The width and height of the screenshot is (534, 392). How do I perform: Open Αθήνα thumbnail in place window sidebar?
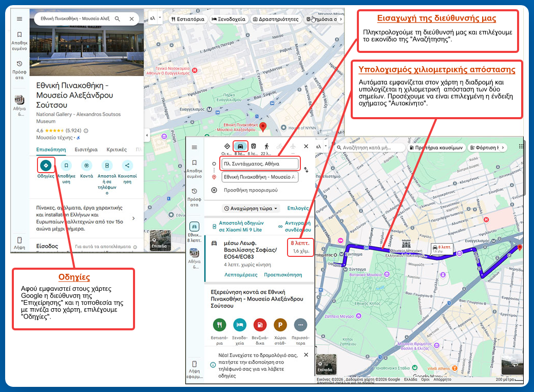click(20, 100)
